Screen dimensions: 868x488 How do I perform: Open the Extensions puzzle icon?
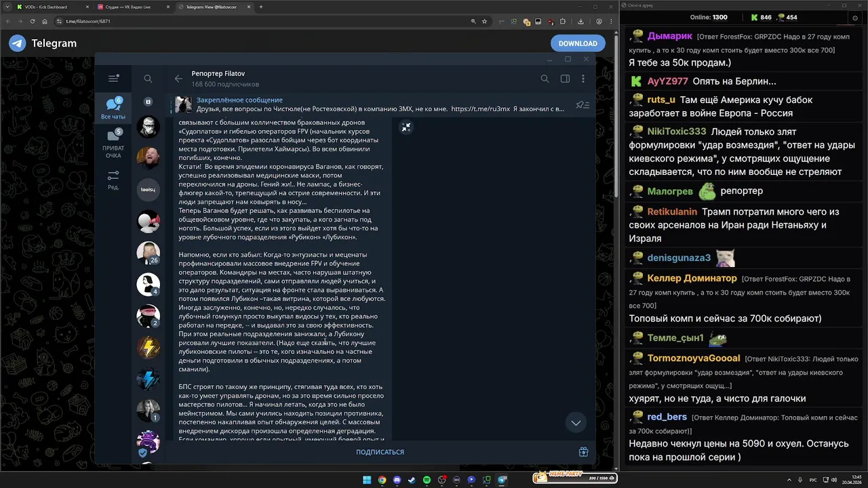coord(563,21)
